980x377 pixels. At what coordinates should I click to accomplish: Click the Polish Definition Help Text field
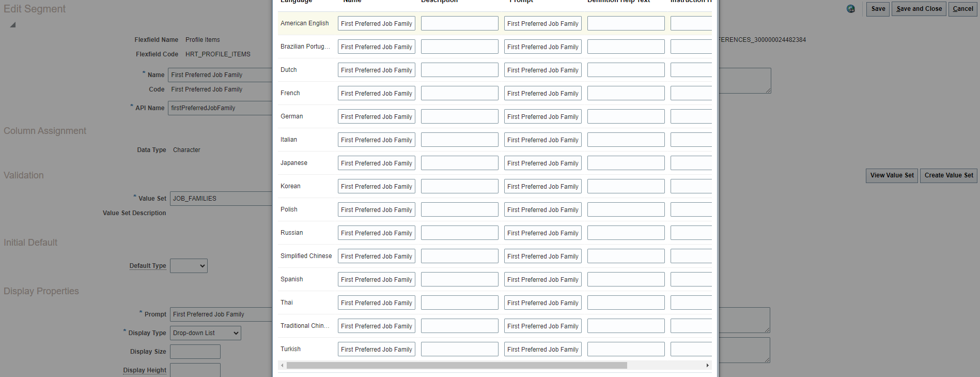626,209
